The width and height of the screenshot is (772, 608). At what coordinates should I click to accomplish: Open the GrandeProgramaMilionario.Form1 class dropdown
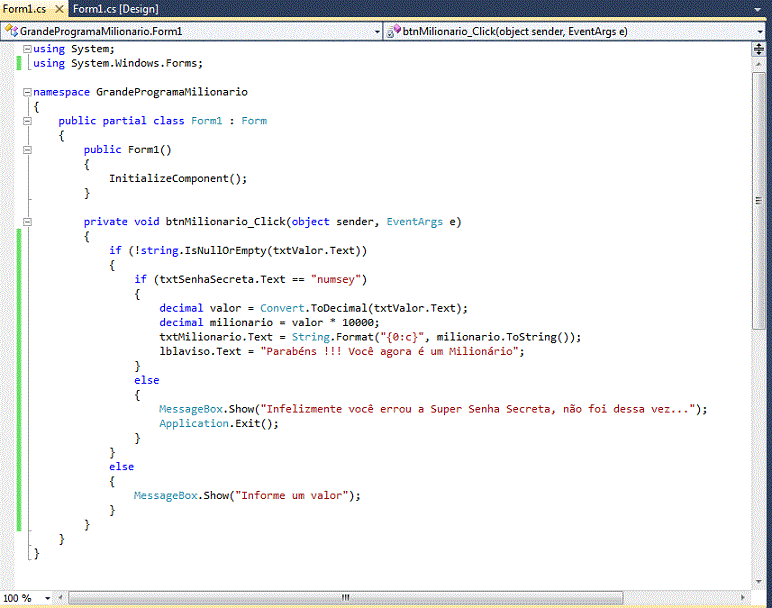click(x=377, y=32)
